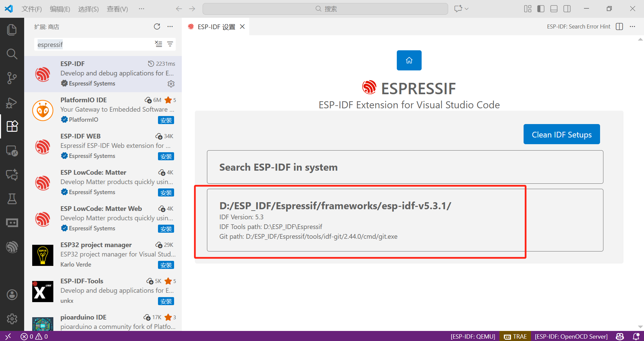
Task: Click the PlatformIO IDE logo thumbnail
Action: tap(43, 110)
